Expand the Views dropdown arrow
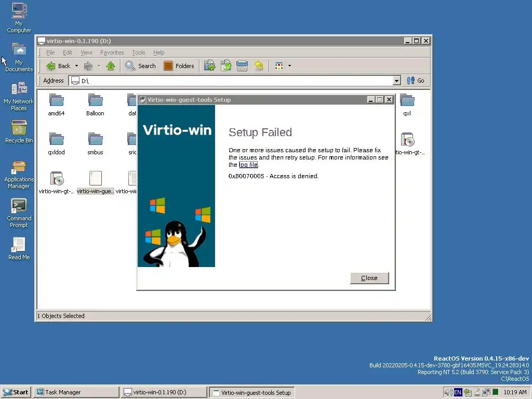This screenshot has height=399, width=532. tap(289, 66)
